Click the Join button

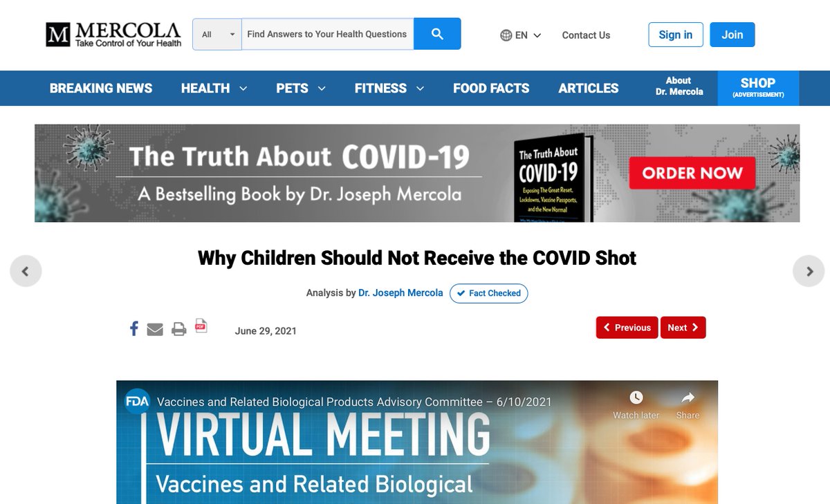tap(732, 35)
